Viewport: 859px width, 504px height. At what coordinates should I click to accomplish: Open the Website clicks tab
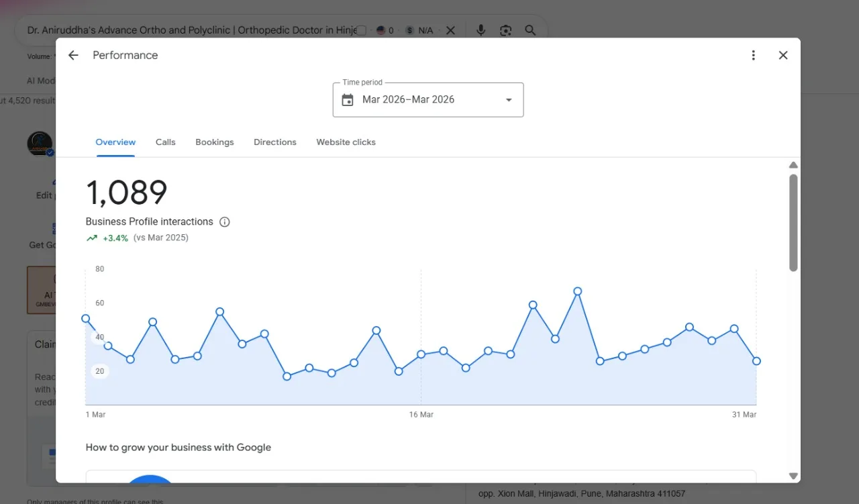click(346, 142)
